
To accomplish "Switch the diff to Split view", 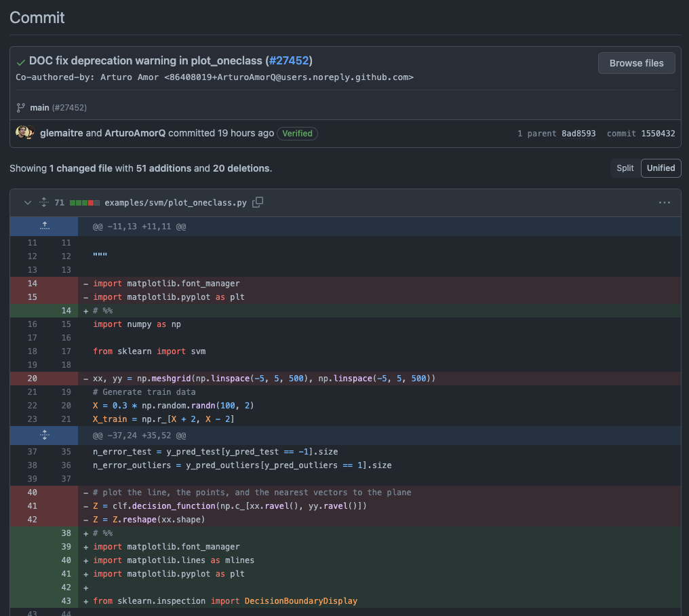I will [625, 168].
